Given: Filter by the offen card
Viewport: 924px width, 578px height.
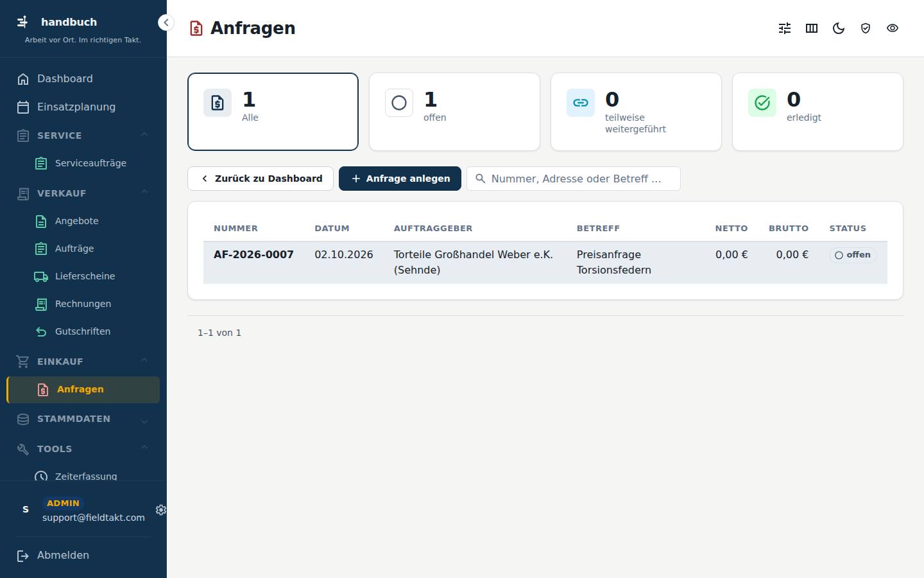Looking at the screenshot, I should coord(454,112).
